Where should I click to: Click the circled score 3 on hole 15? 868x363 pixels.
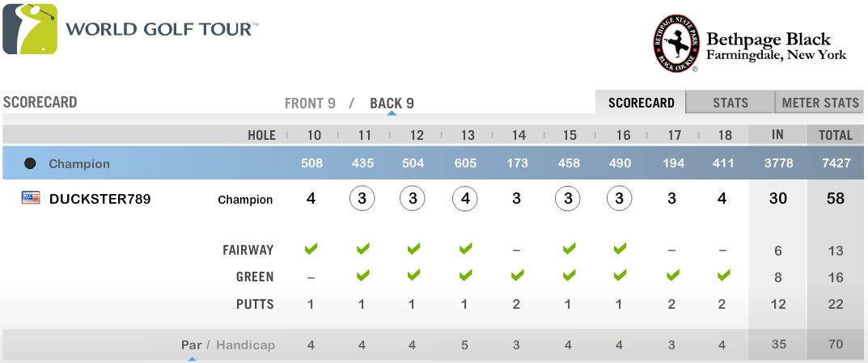point(567,199)
